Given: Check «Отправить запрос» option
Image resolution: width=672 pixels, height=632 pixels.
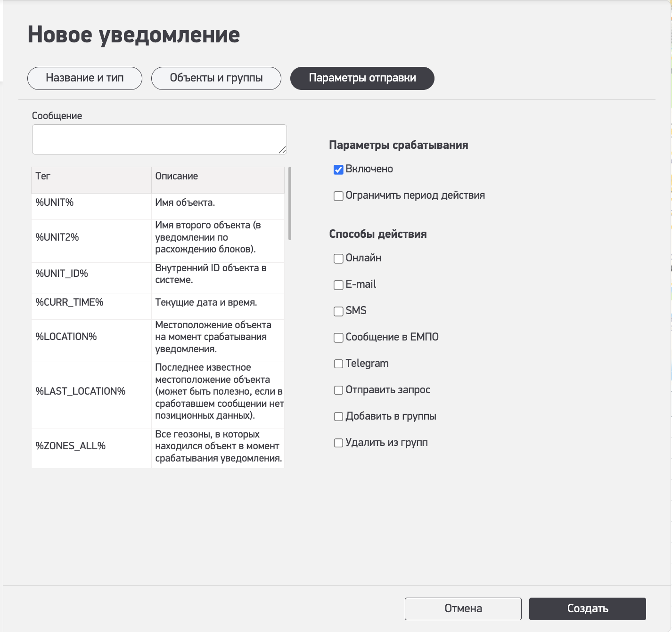Looking at the screenshot, I should pos(338,390).
